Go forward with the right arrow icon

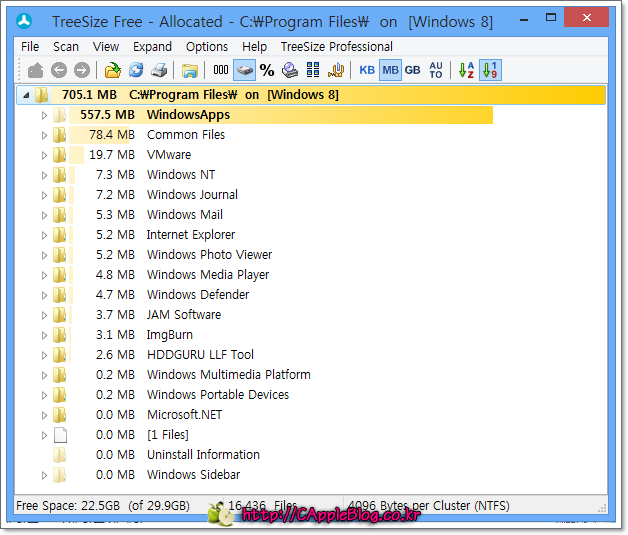point(82,70)
